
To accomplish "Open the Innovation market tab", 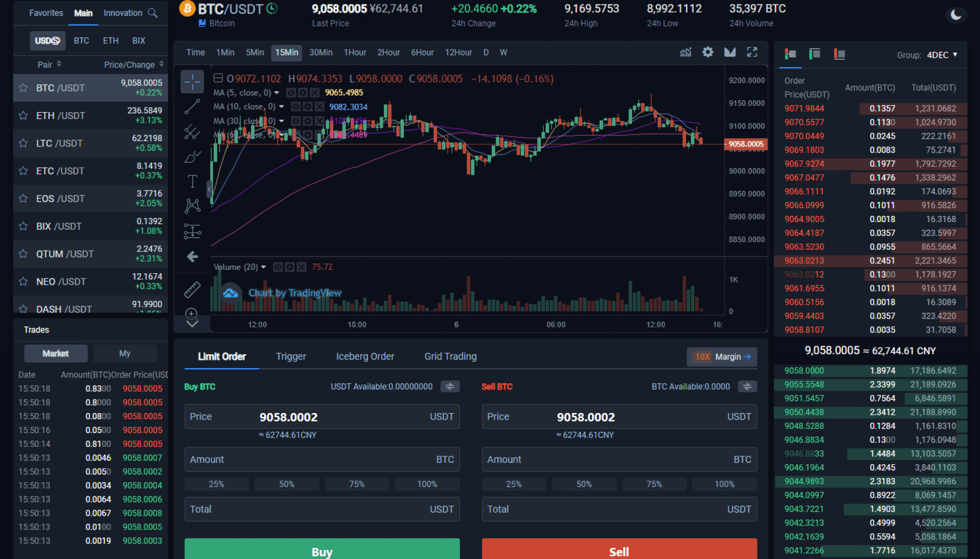I will tap(122, 13).
